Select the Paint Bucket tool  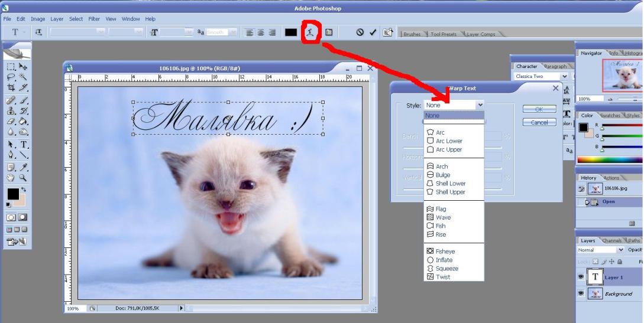24,121
